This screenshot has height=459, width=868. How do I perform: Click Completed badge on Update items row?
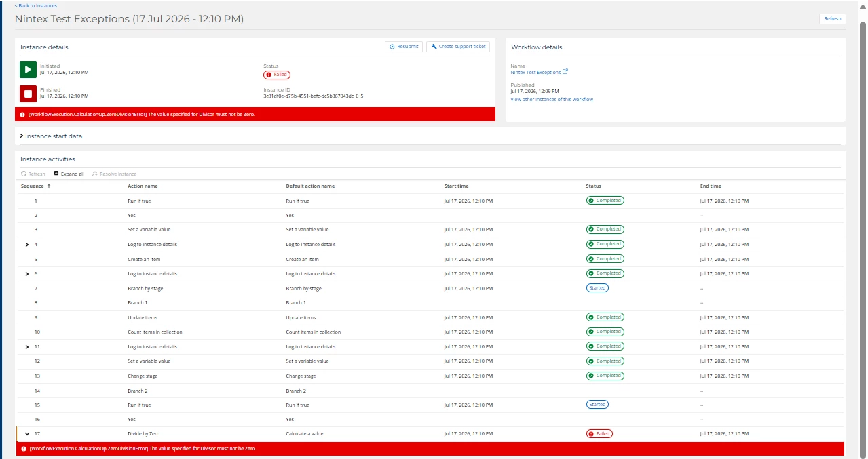(x=605, y=317)
